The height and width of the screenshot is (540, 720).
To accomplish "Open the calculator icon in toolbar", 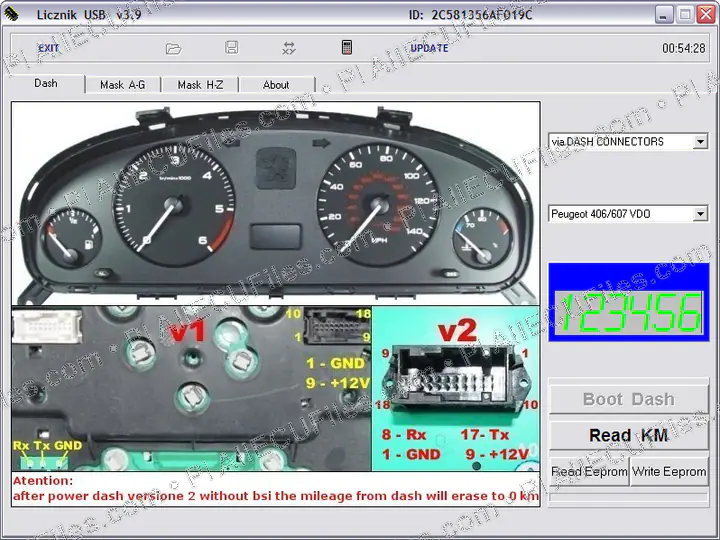I will pos(347,47).
